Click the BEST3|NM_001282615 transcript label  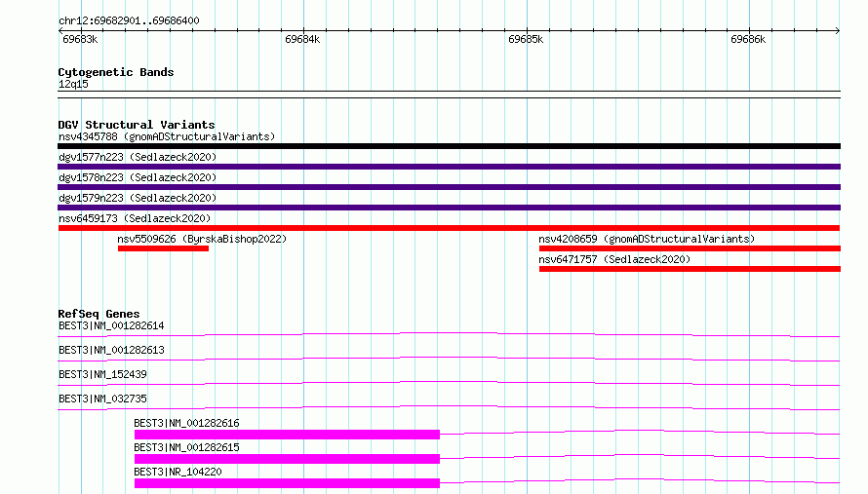(x=186, y=447)
